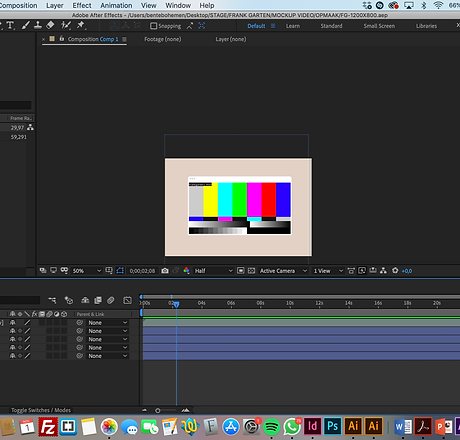
Task: Toggle region of interest button
Action: tap(241, 271)
